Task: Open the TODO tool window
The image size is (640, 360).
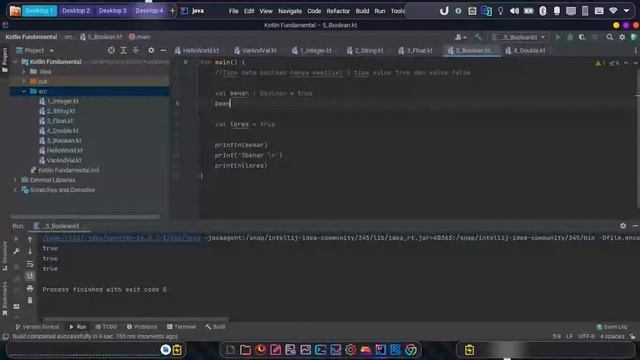Action: point(106,327)
